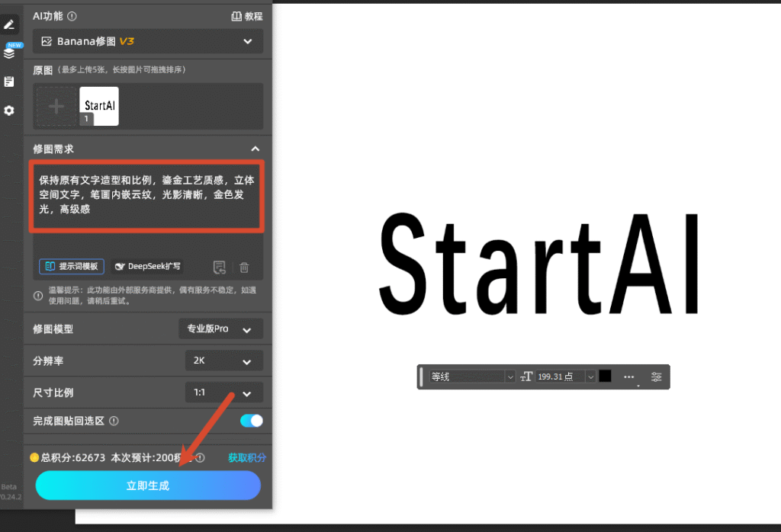Image resolution: width=781 pixels, height=532 pixels.
Task: Open the black text color swatch
Action: (x=605, y=377)
